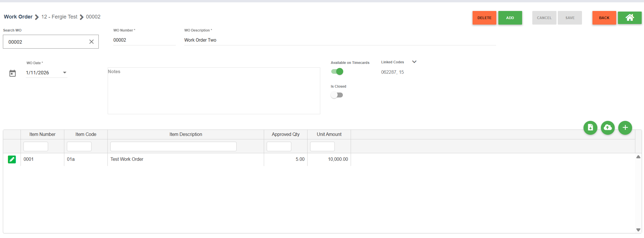Screen dimensions: 644x238
Task: Click the WO Description field
Action: click(340, 40)
